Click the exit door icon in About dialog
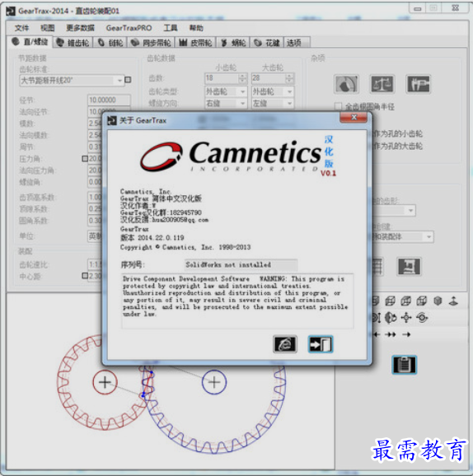 321,344
